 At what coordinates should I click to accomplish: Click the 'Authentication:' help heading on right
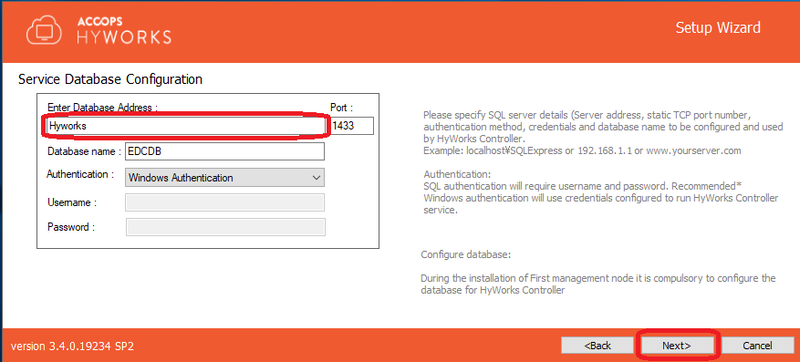[457, 173]
